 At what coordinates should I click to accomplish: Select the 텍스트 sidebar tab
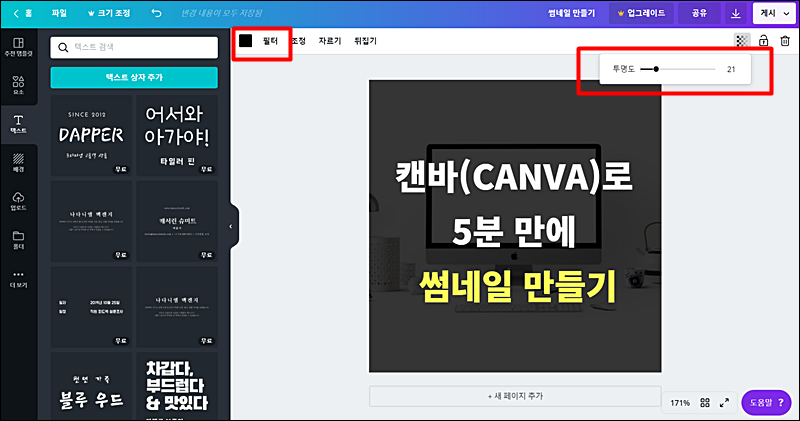click(x=18, y=124)
